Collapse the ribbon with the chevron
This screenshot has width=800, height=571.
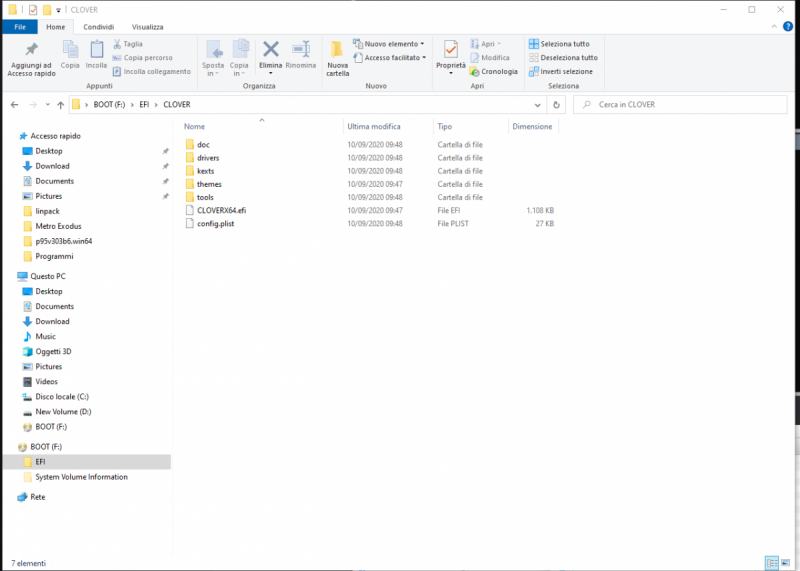click(774, 27)
